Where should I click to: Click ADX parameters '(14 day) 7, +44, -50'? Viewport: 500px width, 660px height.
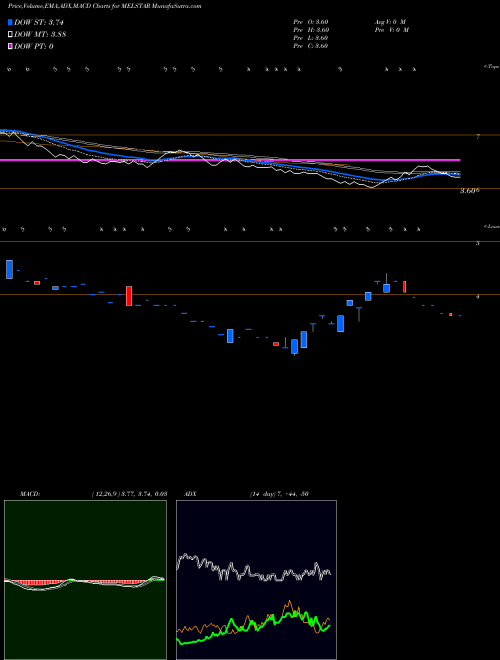point(279,494)
